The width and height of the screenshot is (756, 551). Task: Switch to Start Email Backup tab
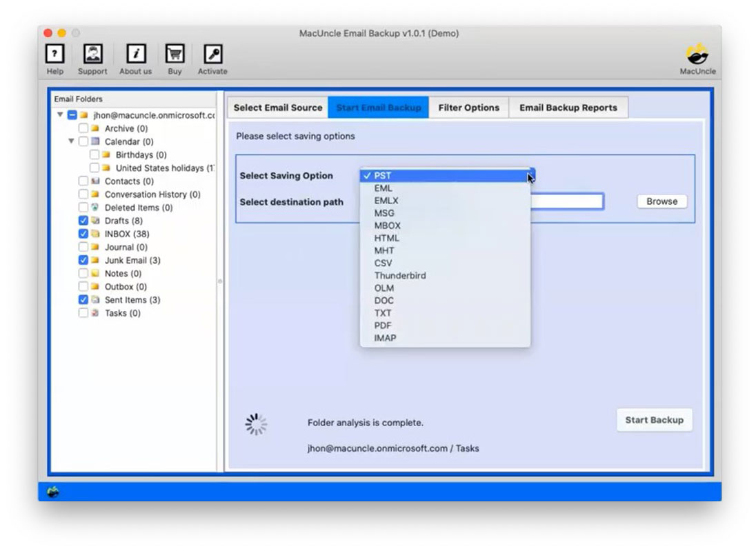pyautogui.click(x=379, y=108)
